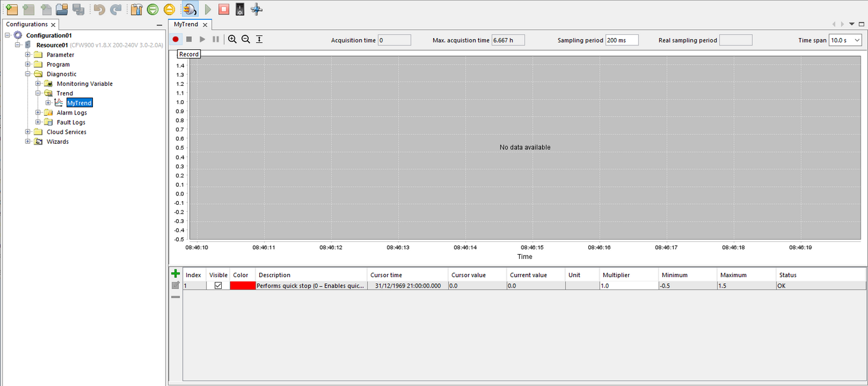Click the Zoom In icon on trend toolbar
The height and width of the screenshot is (386, 868).
coord(232,39)
